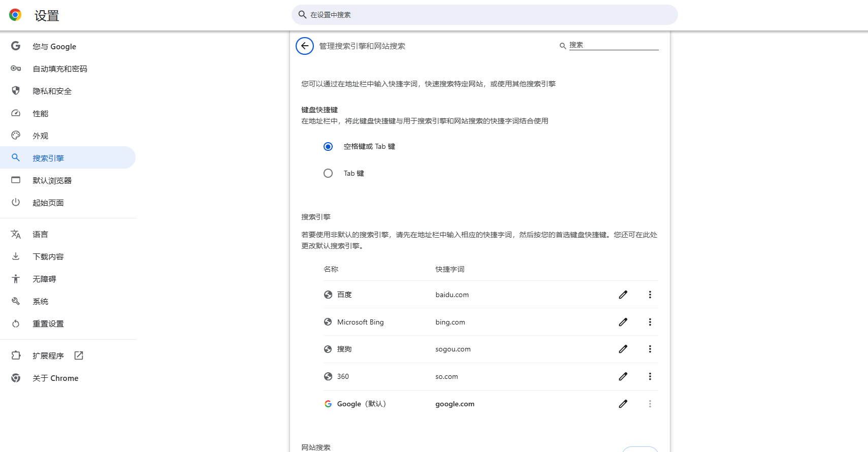The image size is (868, 452).
Task: Click the magnifier icon beside 搜索引擎 sidebar item
Action: pyautogui.click(x=16, y=157)
